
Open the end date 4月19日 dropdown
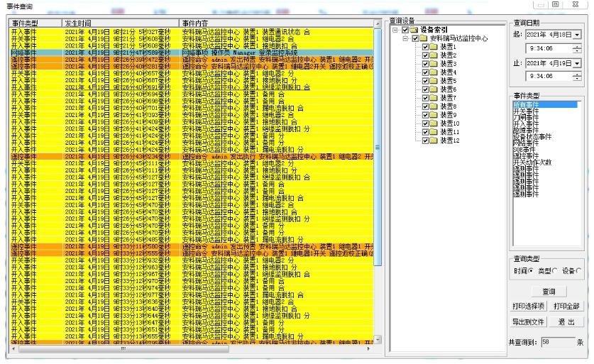click(577, 64)
